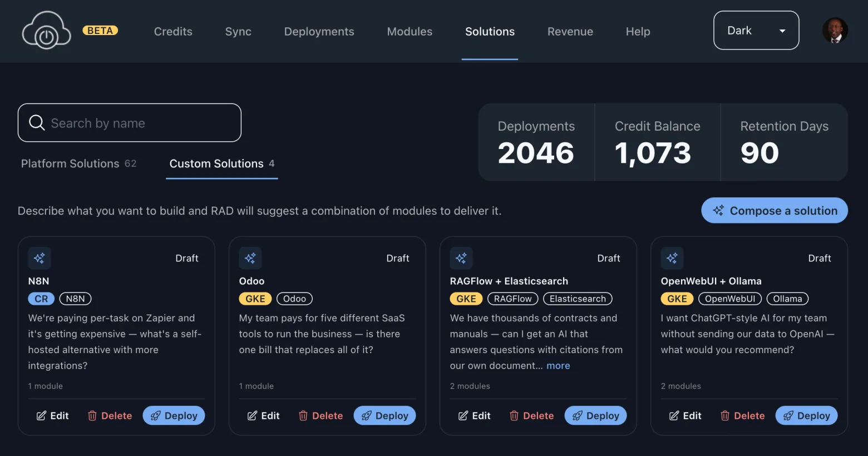Image resolution: width=868 pixels, height=456 pixels.
Task: Open the Modules page
Action: [x=410, y=32]
